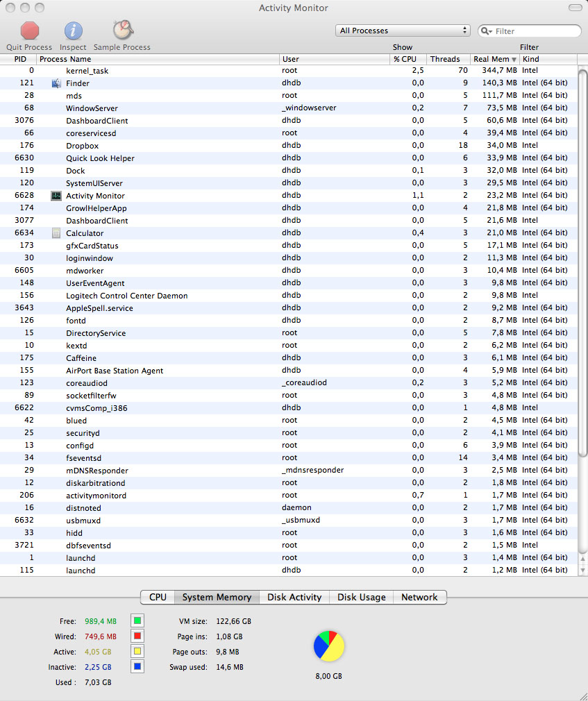Viewport: 588px width, 701px height.
Task: Select the Caffeine process row
Action: [288, 358]
